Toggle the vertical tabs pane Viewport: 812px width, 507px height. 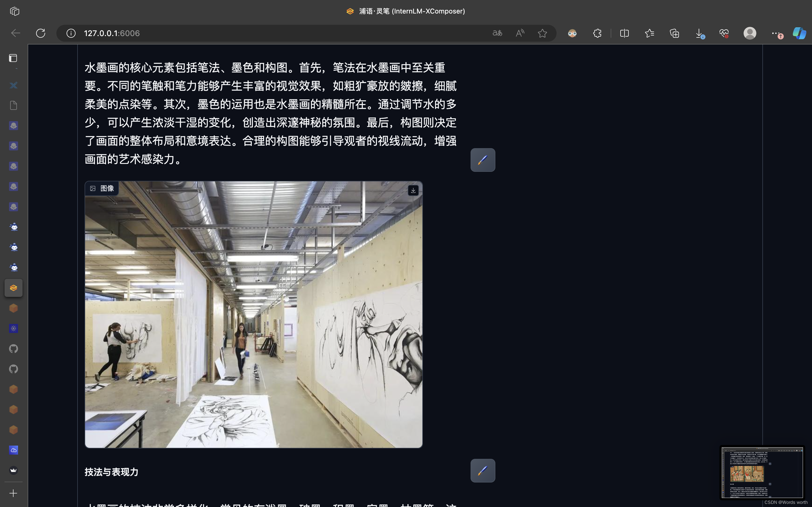click(13, 58)
